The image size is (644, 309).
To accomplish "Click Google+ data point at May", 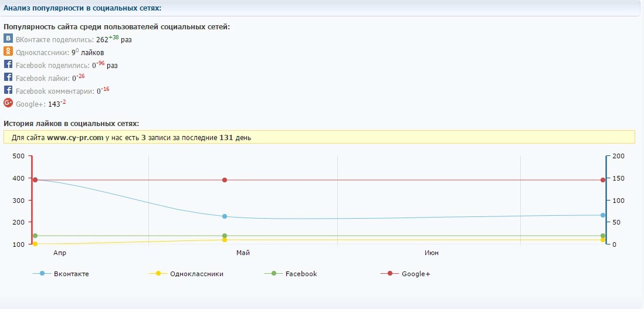I will (x=225, y=180).
